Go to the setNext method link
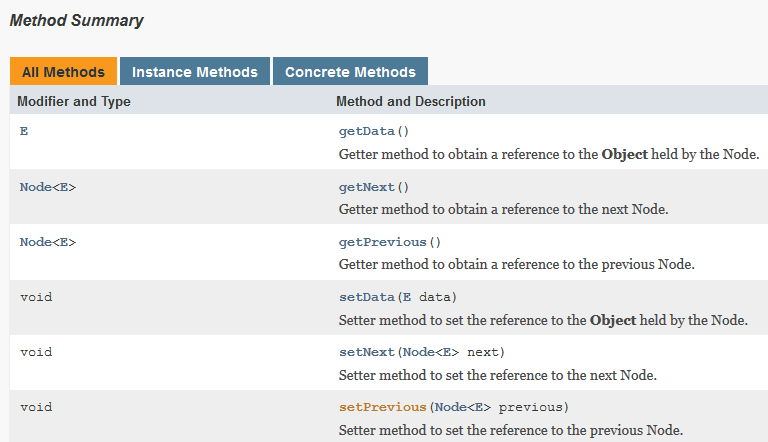This screenshot has height=442, width=768. [366, 352]
